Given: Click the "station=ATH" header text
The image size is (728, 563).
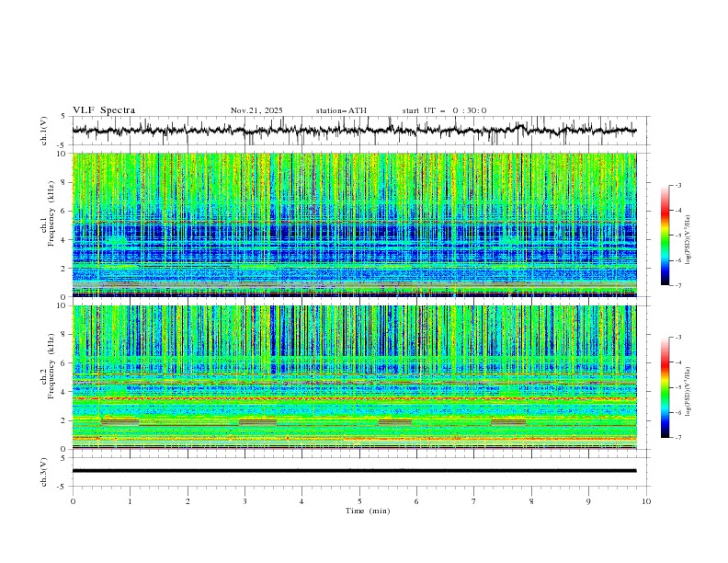Looking at the screenshot, I should point(341,110).
